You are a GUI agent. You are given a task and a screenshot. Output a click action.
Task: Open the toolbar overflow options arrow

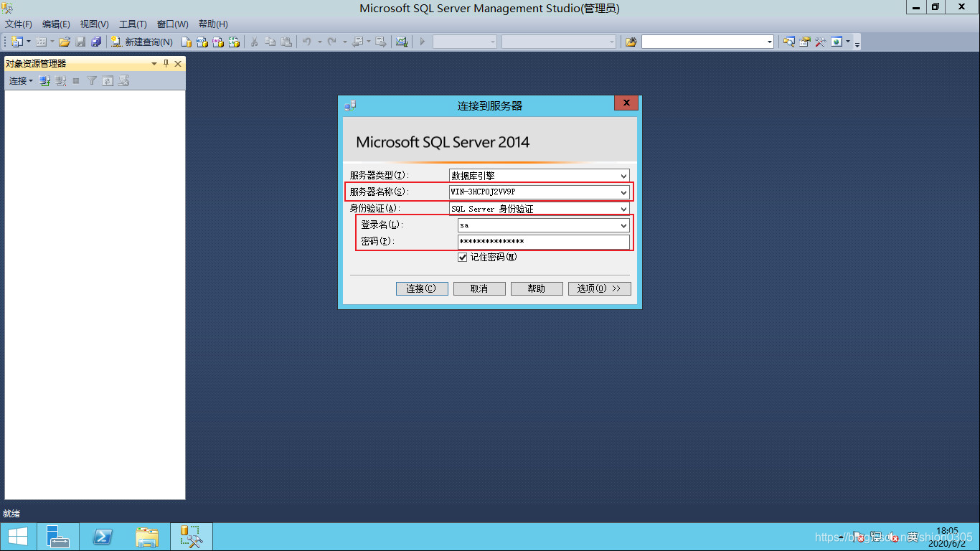click(x=857, y=44)
